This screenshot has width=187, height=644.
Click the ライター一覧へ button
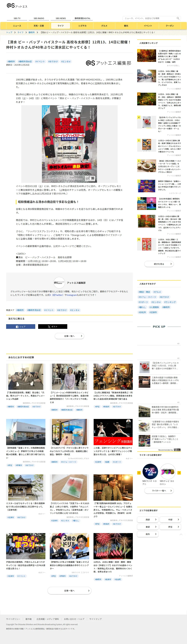[159, 491]
